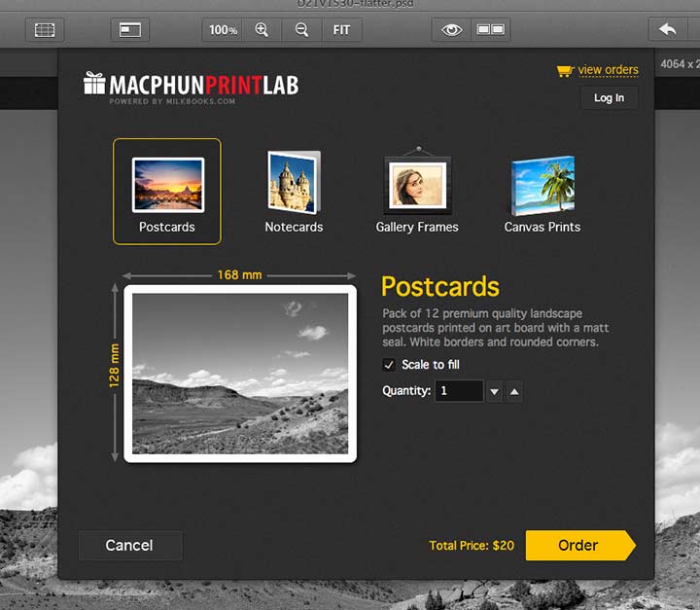Select the Notecards product
The height and width of the screenshot is (610, 700).
tap(294, 192)
